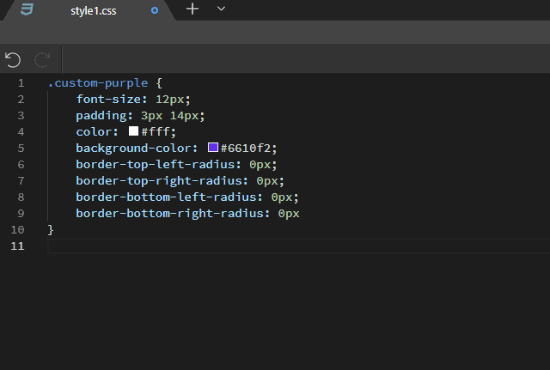Click the closing brace on line 10
The image size is (550, 370).
[x=51, y=230]
